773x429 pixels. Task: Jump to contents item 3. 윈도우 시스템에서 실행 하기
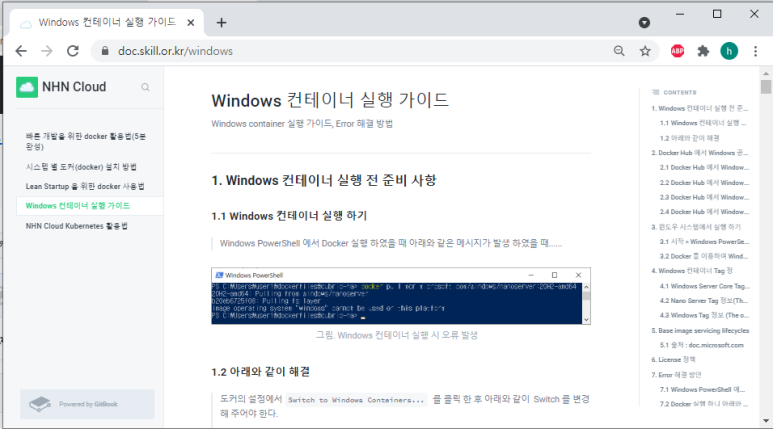click(x=696, y=227)
